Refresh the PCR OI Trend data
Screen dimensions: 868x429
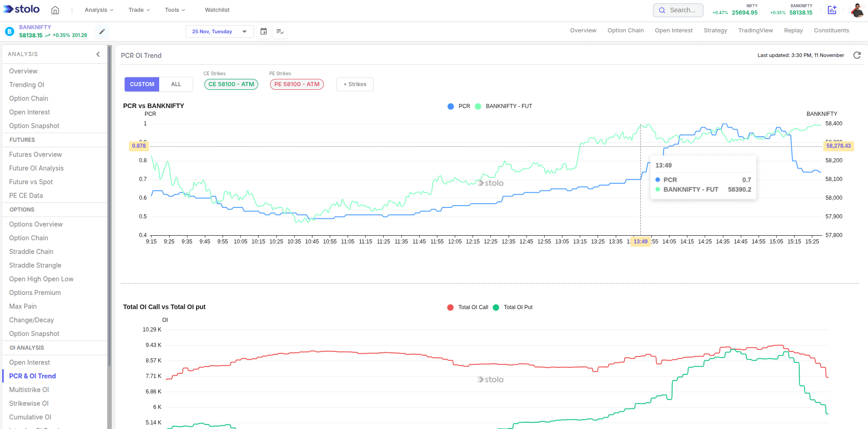857,55
